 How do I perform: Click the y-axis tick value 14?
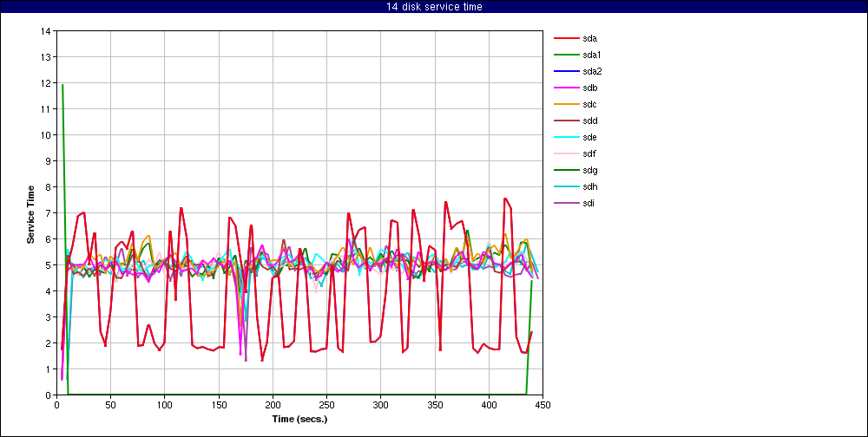46,31
